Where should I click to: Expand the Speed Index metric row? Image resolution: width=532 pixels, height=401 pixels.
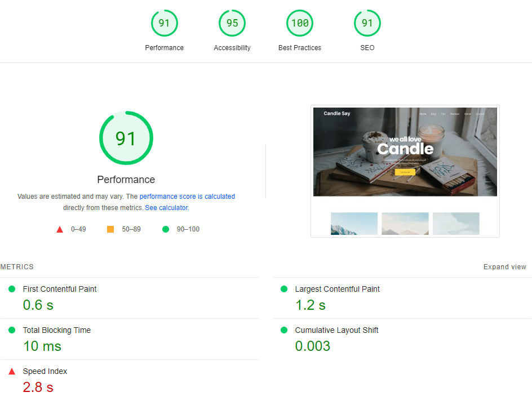tap(45, 372)
